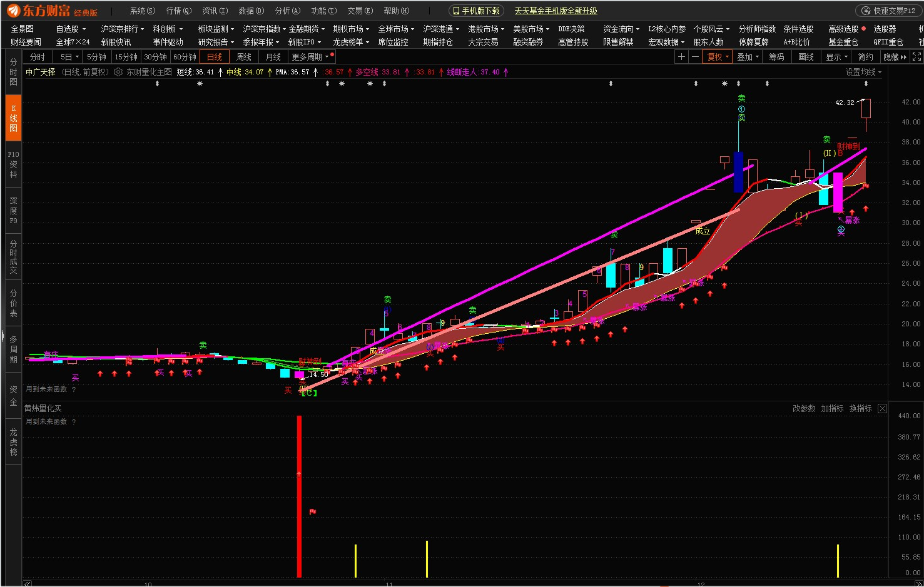Open 复权 dropdown
Screen dimensions: 924x587
point(718,57)
